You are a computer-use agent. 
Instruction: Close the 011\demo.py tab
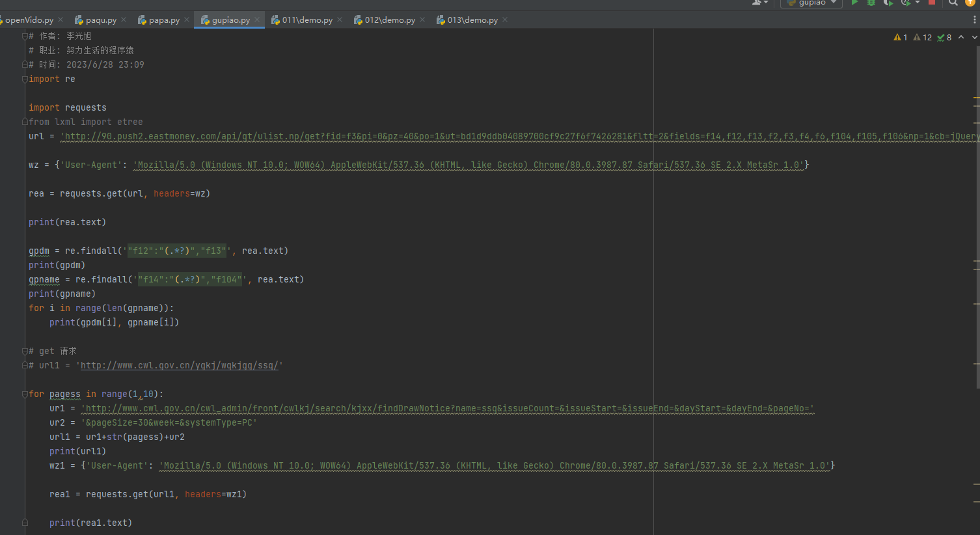click(340, 20)
